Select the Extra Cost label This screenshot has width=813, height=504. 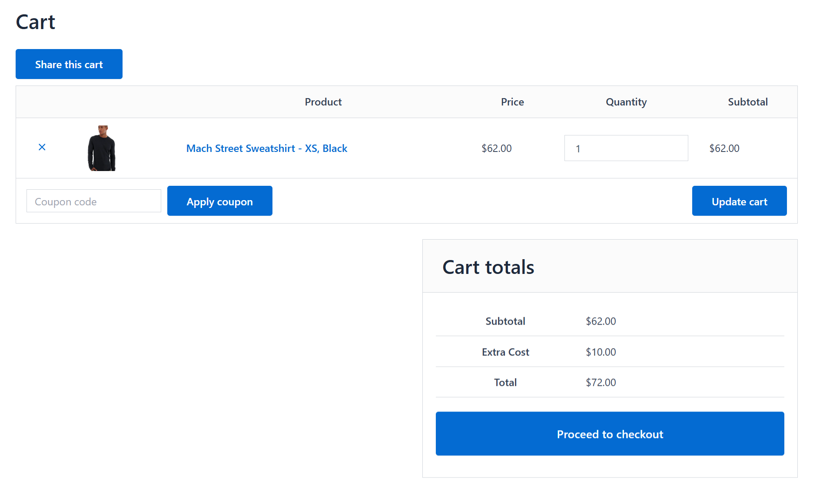point(505,352)
